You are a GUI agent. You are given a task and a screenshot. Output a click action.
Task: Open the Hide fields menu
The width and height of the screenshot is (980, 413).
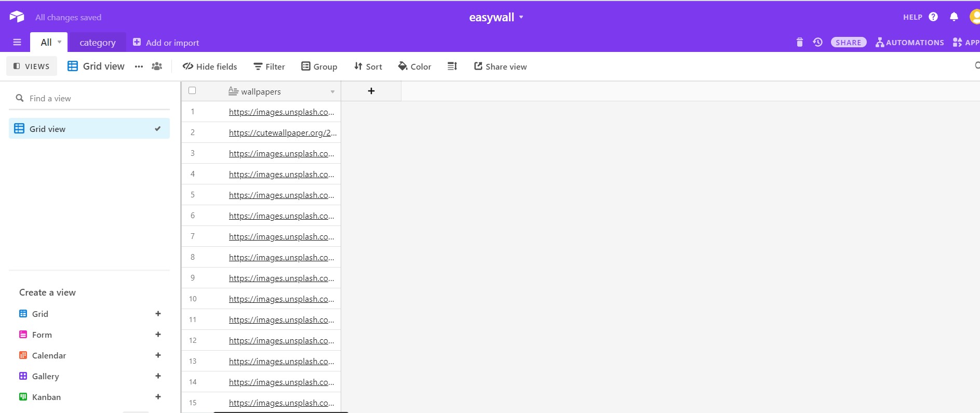coord(210,66)
